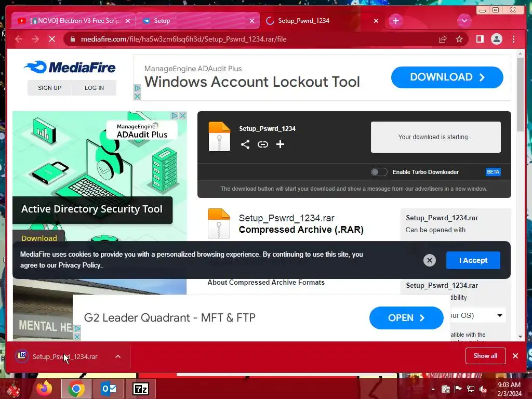Open the tab search dropdown chevron

(x=464, y=21)
